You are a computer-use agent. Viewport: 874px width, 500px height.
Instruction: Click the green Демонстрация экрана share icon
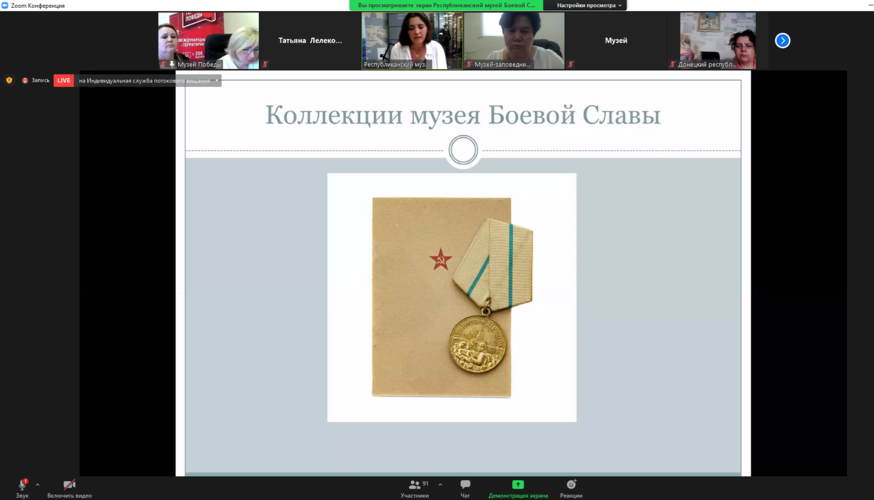pos(518,484)
